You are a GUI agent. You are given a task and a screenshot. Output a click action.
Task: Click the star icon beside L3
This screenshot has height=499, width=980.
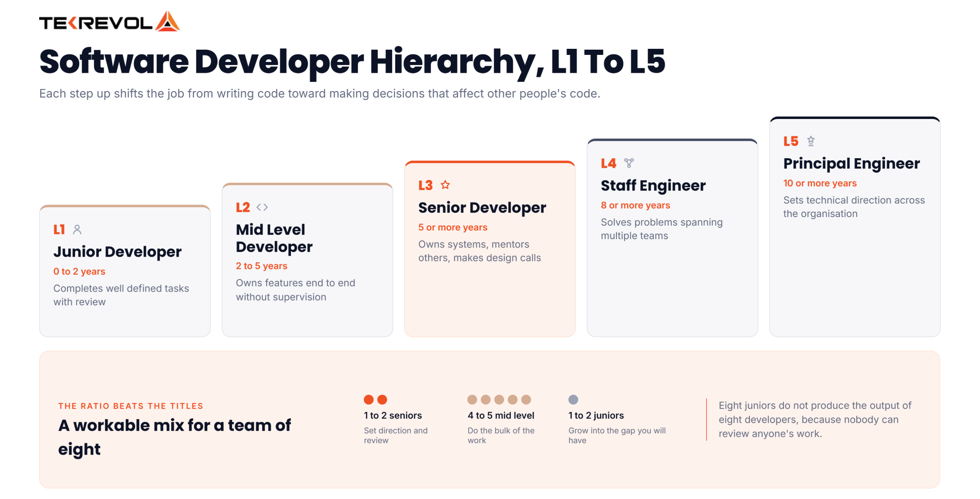(445, 185)
